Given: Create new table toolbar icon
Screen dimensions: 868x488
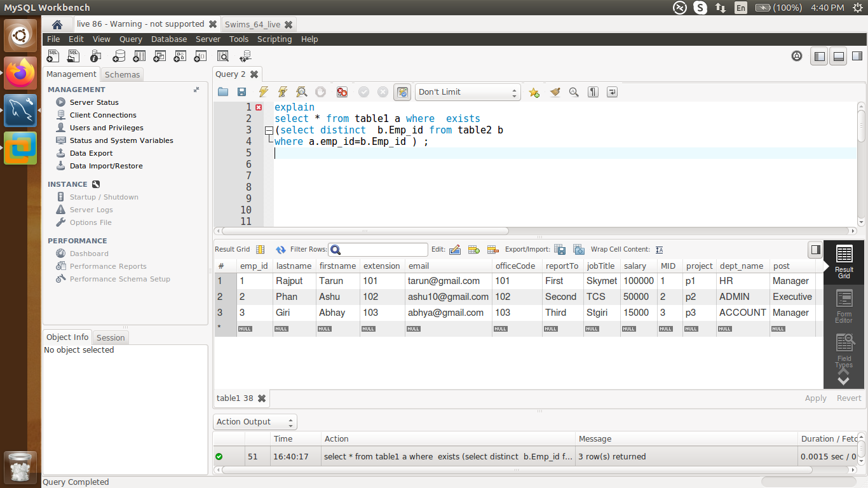Looking at the screenshot, I should point(139,57).
